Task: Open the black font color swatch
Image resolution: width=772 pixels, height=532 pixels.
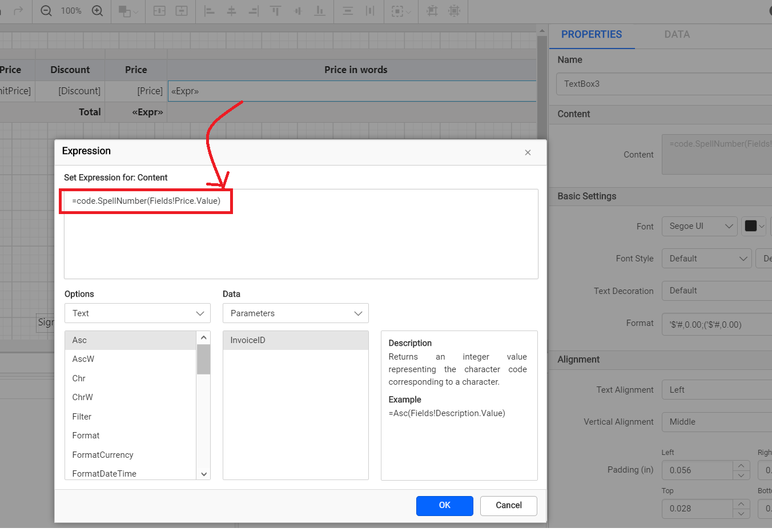Action: pos(754,226)
